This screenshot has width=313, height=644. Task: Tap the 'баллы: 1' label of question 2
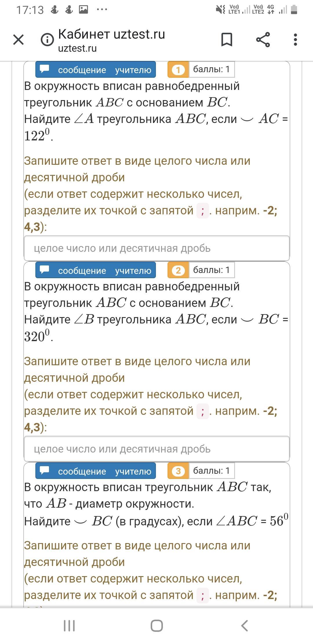pos(212,270)
